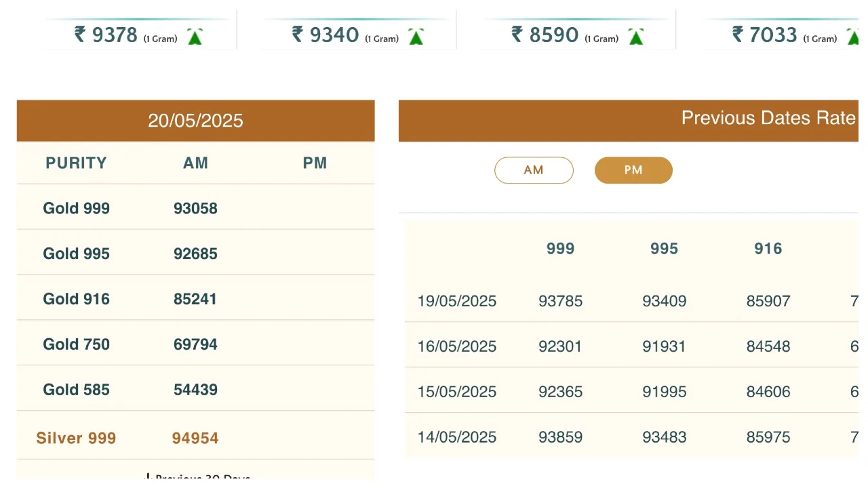The width and height of the screenshot is (868, 488).
Task: Click the green up arrow beside ₹ 9340
Action: [416, 37]
